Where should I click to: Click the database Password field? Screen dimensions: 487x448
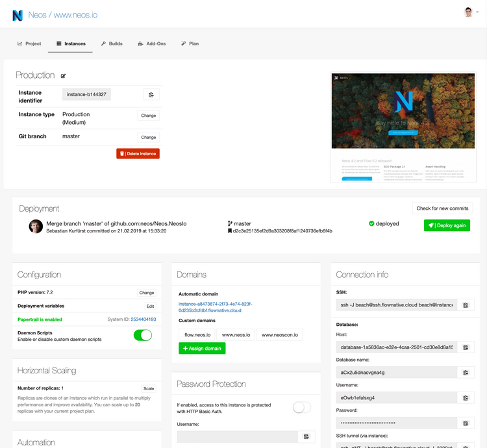pyautogui.click(x=397, y=423)
